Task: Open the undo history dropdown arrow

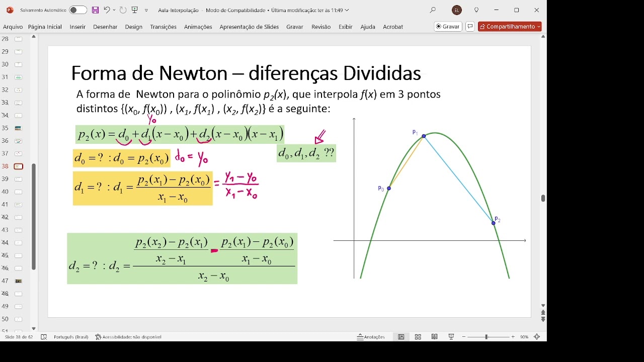Action: click(114, 10)
